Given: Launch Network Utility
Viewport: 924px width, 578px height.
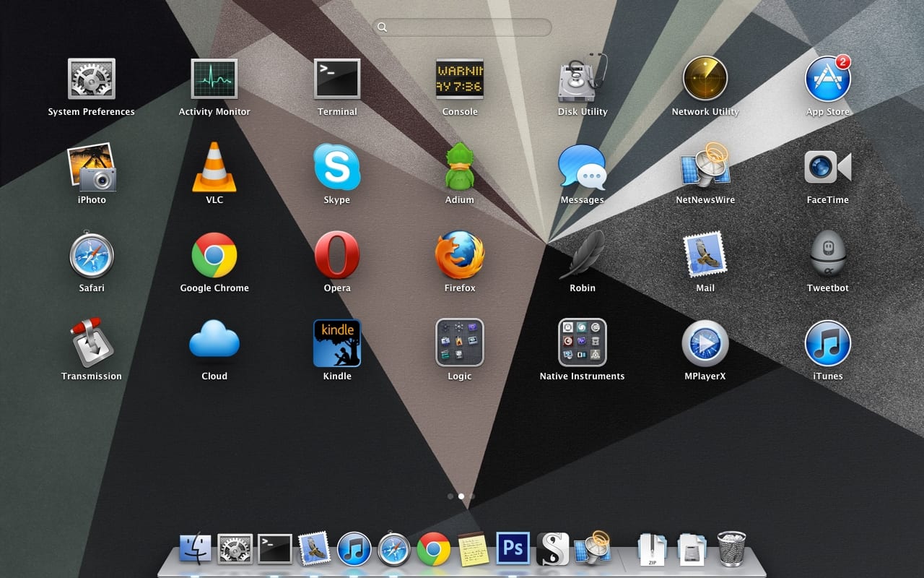Looking at the screenshot, I should (705, 79).
